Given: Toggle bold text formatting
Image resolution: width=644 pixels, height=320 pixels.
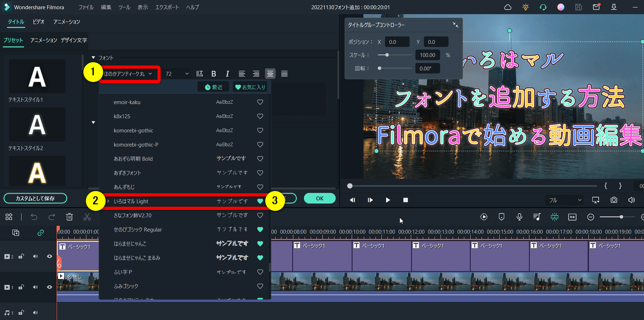Looking at the screenshot, I should click(214, 74).
